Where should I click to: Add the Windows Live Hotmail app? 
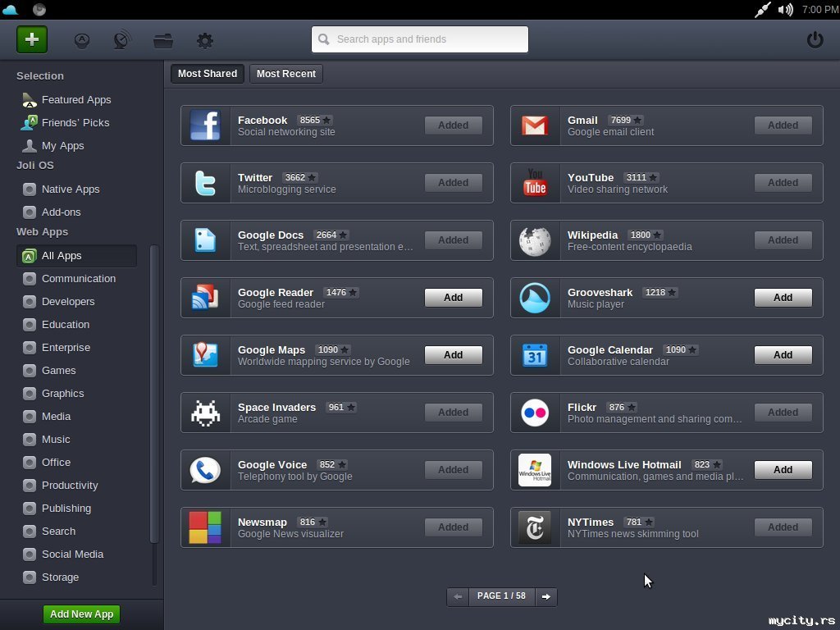point(783,470)
